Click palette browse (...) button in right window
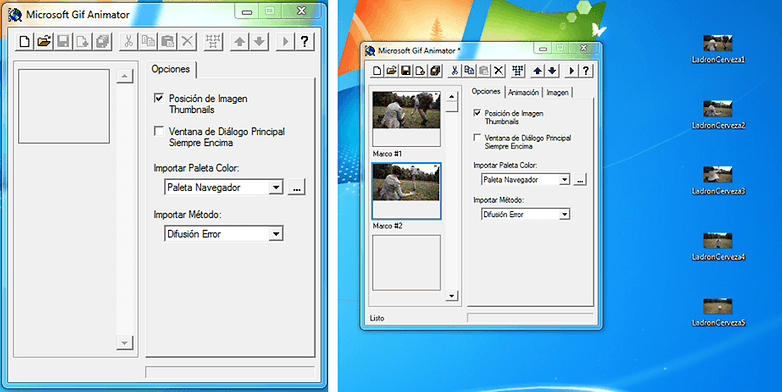The width and height of the screenshot is (782, 392). (580, 180)
